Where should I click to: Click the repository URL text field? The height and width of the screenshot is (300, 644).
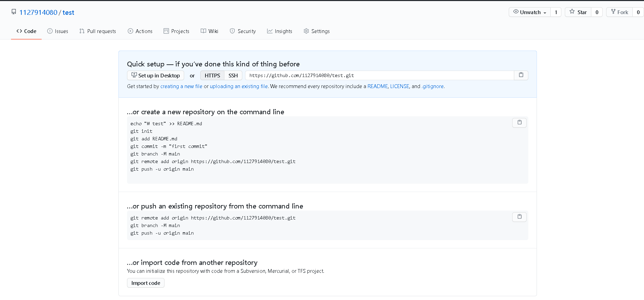coord(379,75)
